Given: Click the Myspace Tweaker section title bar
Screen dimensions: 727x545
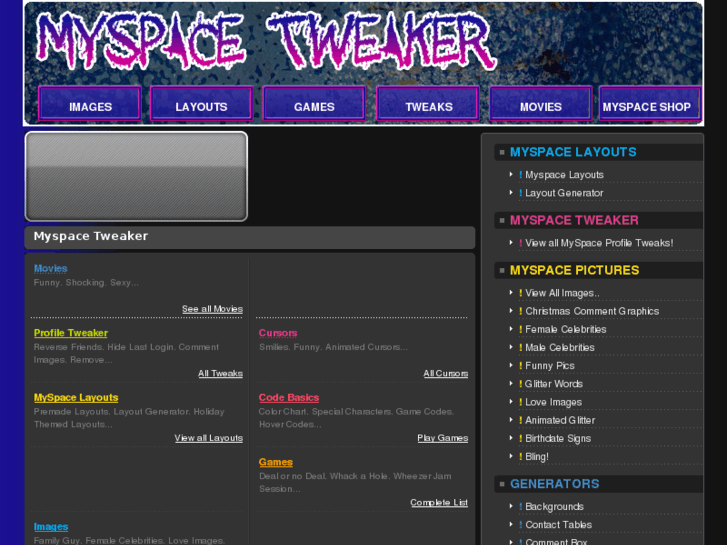Looking at the screenshot, I should 250,237.
